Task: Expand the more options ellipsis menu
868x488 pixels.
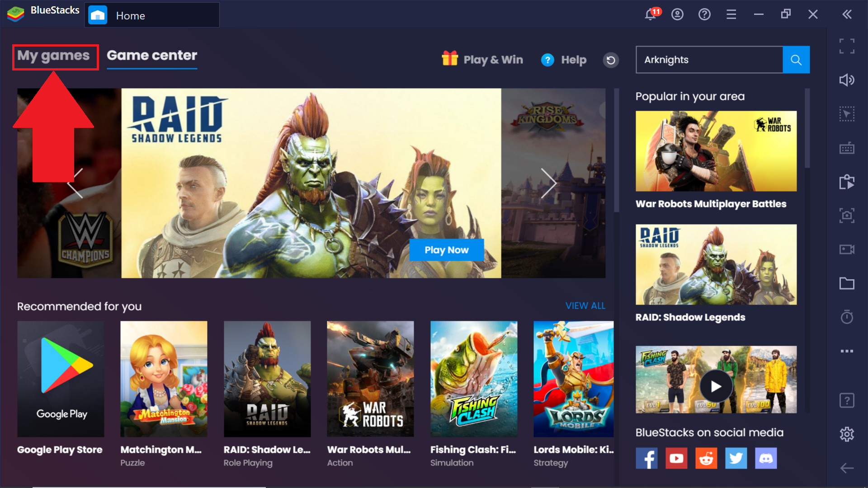Action: click(847, 351)
